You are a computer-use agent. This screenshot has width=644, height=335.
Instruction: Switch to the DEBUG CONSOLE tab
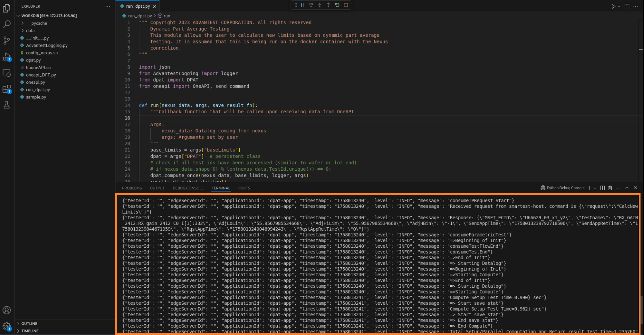(x=188, y=188)
